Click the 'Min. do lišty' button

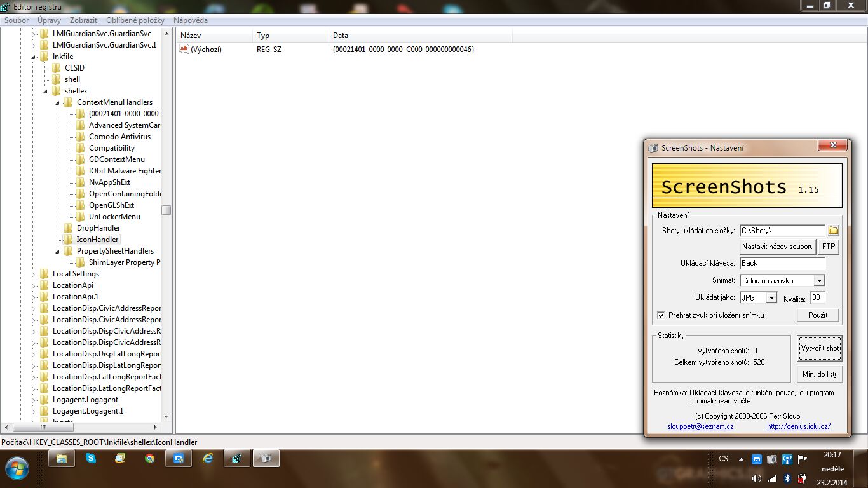click(820, 374)
